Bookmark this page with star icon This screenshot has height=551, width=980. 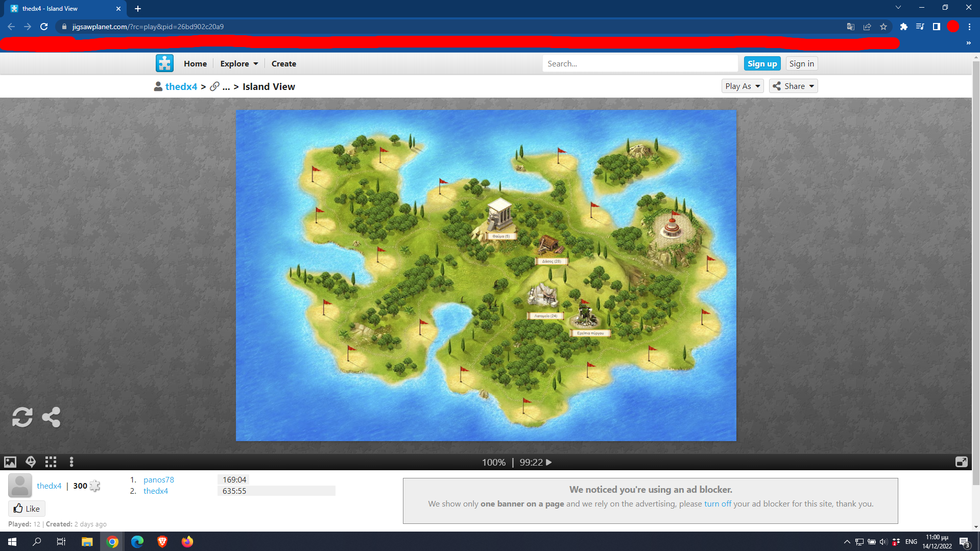tap(883, 27)
